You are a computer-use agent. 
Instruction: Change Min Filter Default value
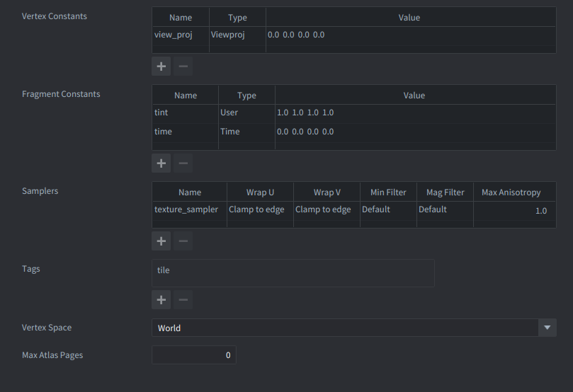pyautogui.click(x=387, y=210)
